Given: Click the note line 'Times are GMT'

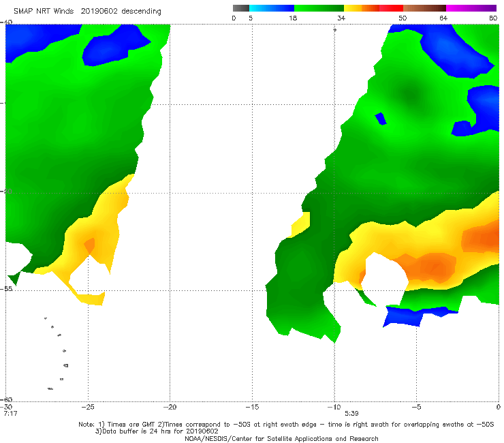Looking at the screenshot, I should 132,425.
